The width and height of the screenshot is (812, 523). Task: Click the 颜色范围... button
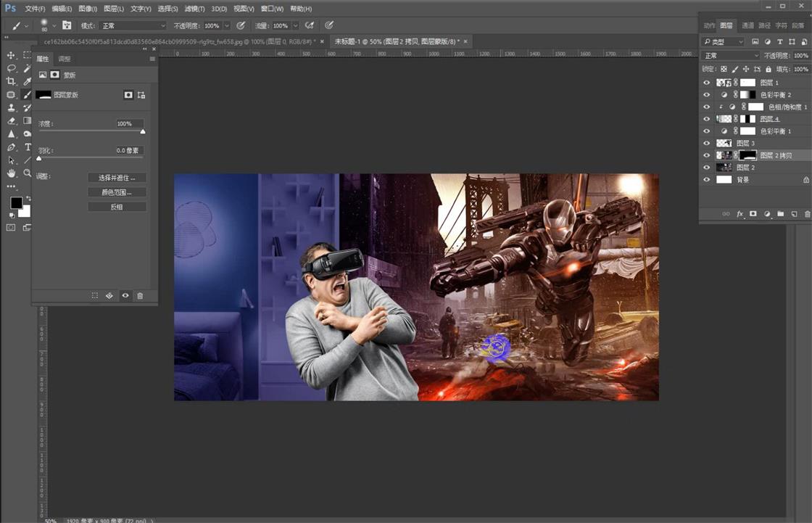point(117,192)
